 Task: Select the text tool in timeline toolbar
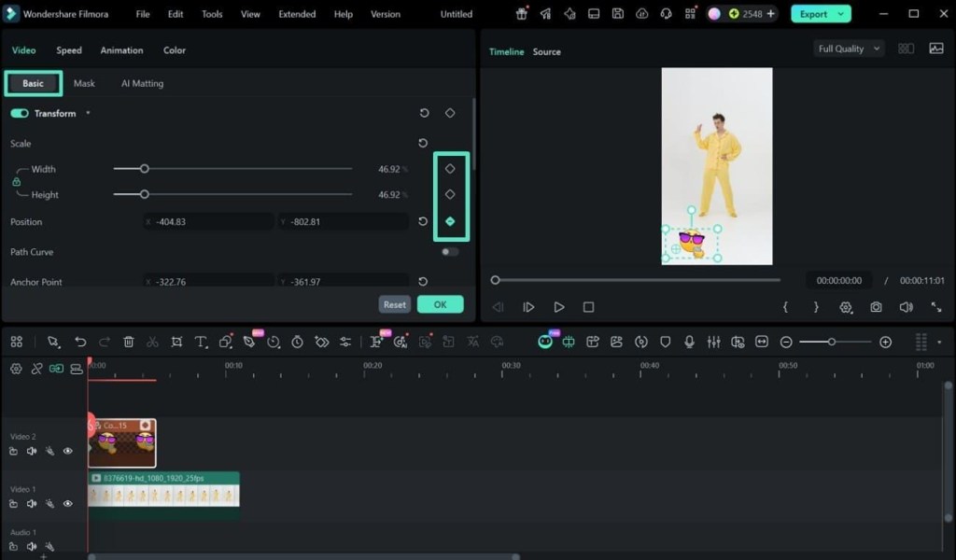pos(201,342)
